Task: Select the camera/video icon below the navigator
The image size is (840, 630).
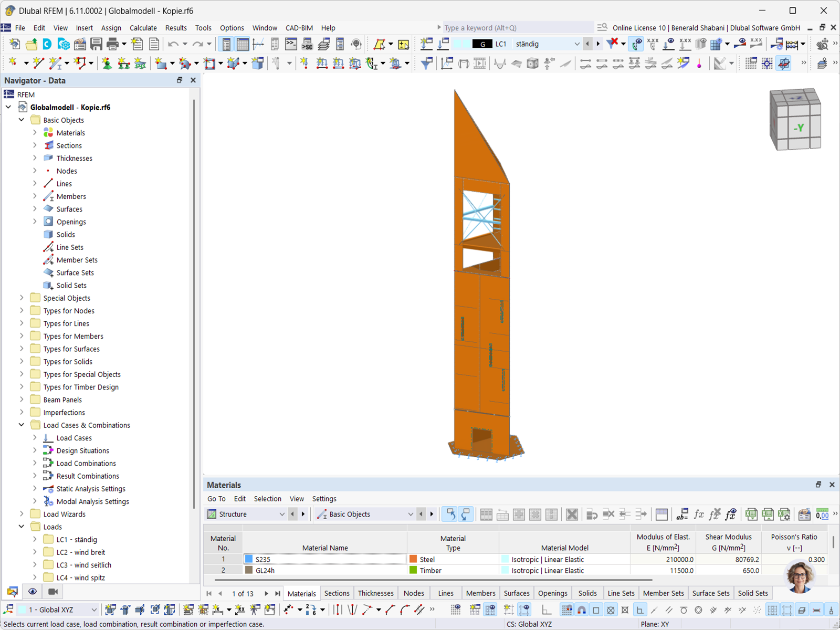Action: click(x=52, y=592)
